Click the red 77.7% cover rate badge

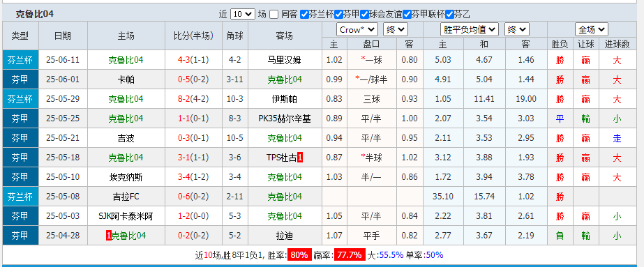(x=349, y=254)
